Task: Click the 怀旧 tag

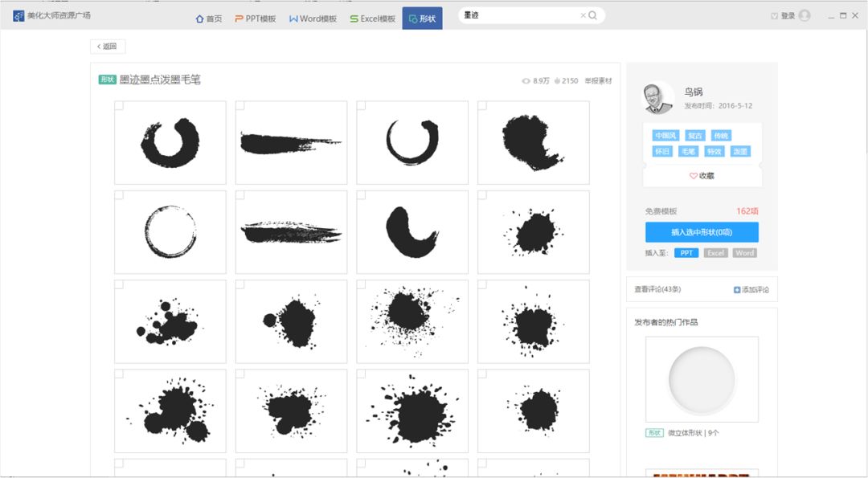Action: pos(662,152)
